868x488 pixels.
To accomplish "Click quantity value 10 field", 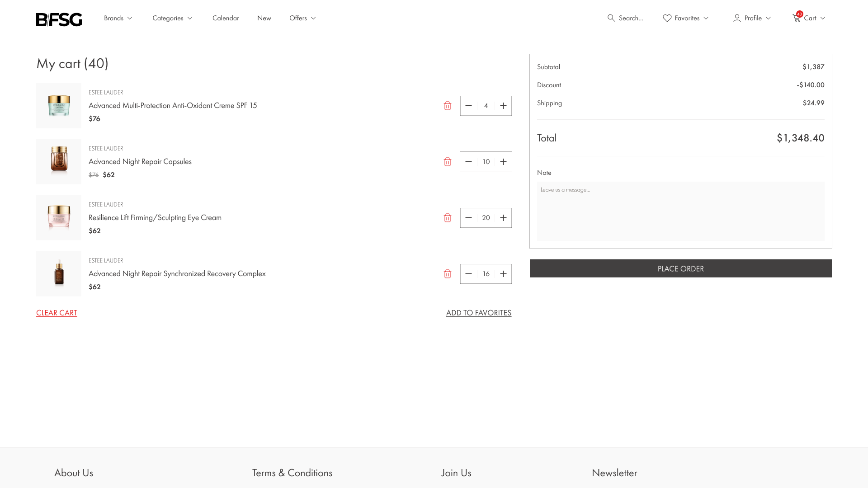I will click(486, 162).
